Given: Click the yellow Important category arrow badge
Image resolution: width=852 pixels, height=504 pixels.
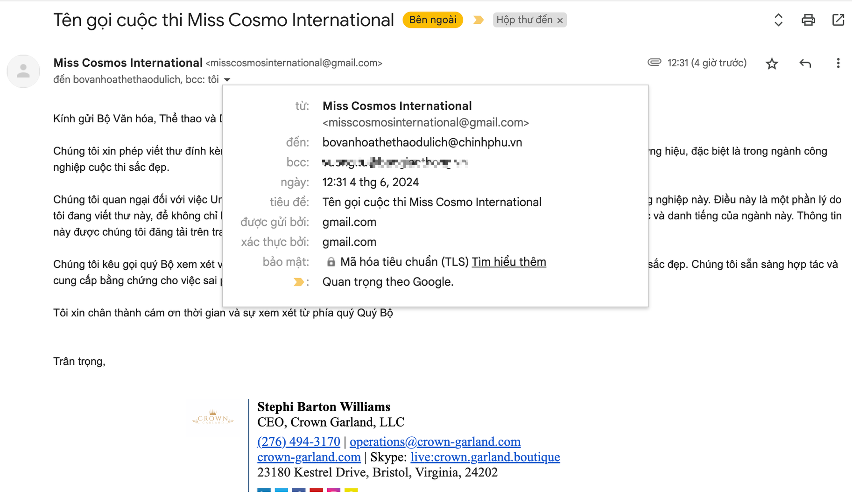Looking at the screenshot, I should pyautogui.click(x=478, y=20).
